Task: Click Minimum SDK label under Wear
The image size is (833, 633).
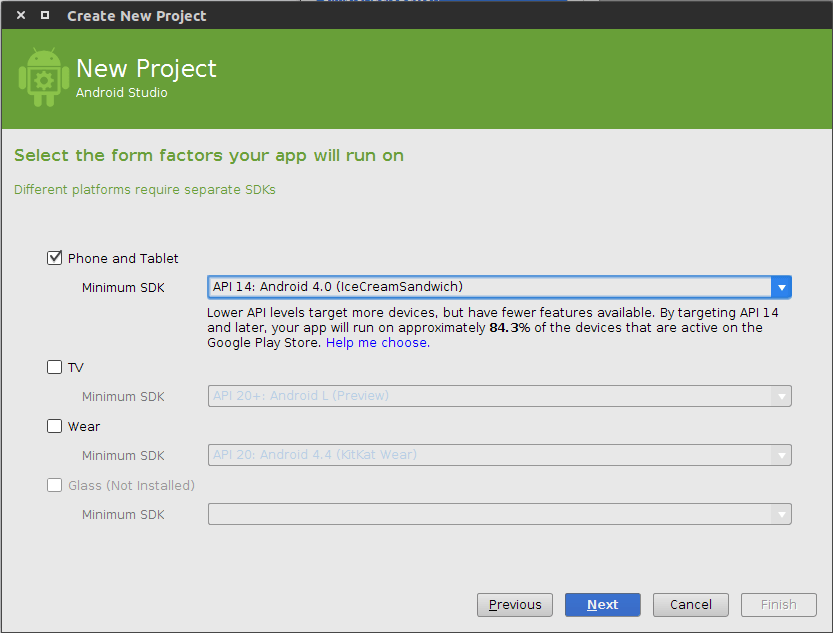Action: click(x=123, y=456)
